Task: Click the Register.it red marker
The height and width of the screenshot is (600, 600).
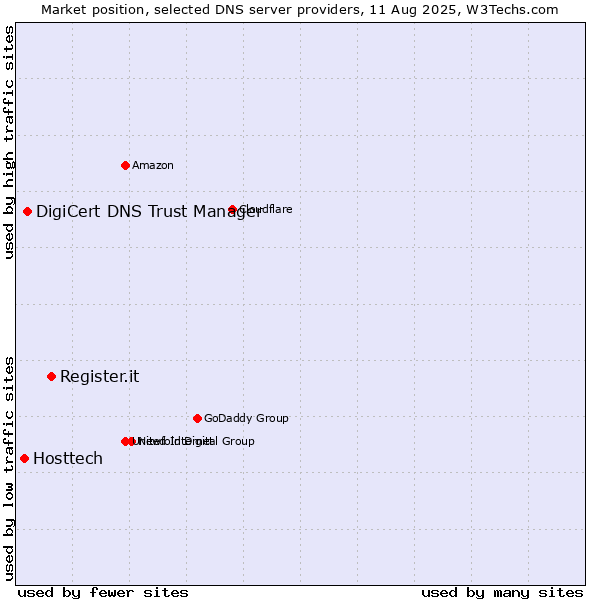Action: pos(52,377)
